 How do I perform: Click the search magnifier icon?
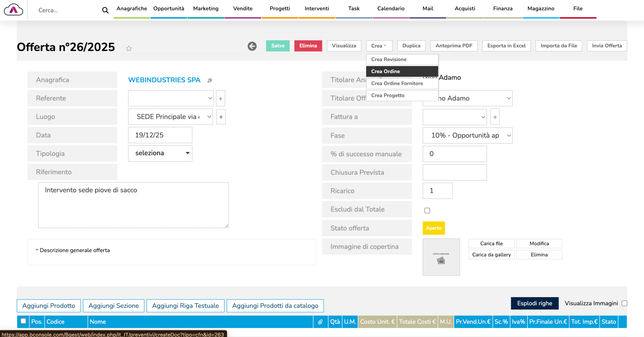point(105,10)
